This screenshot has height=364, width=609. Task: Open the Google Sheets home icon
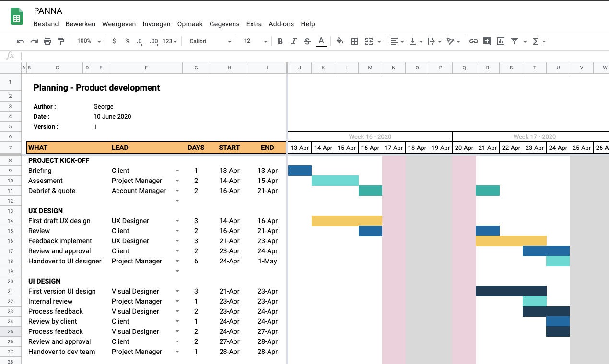17,17
